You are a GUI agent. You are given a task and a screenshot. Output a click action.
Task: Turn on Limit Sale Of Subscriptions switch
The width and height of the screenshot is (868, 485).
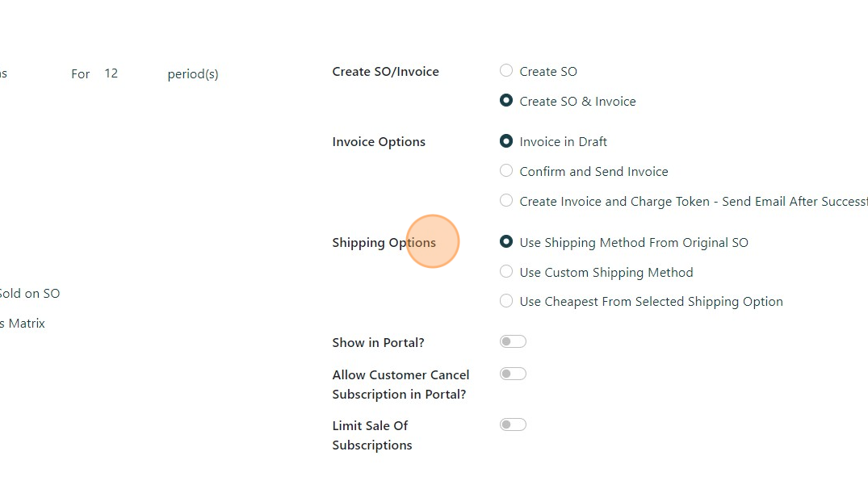(513, 425)
